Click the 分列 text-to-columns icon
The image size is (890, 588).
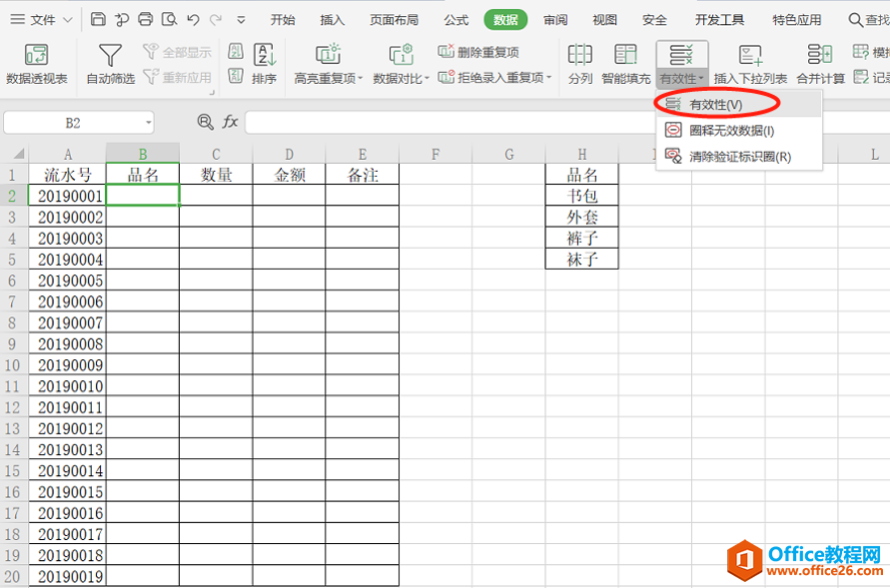pos(580,64)
